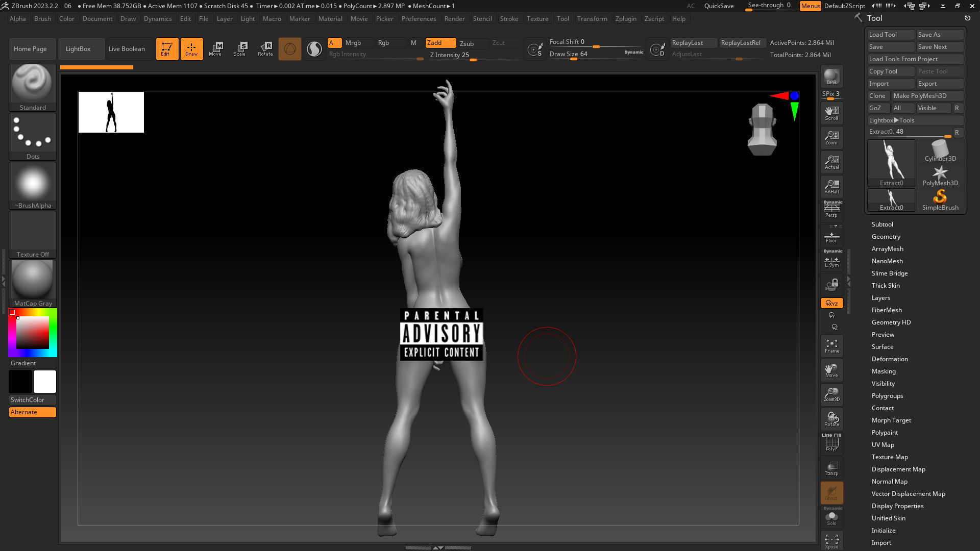Click Make PolyMesh3D button

[x=927, y=96]
